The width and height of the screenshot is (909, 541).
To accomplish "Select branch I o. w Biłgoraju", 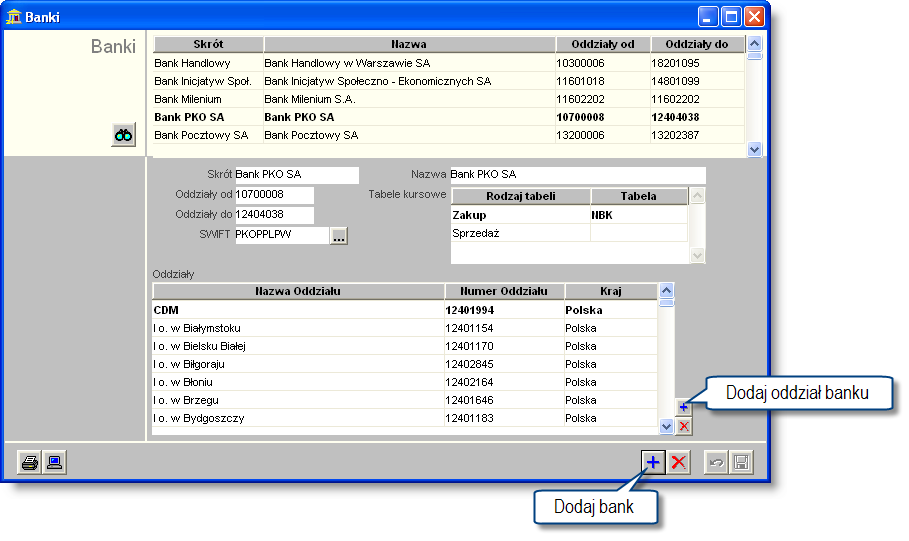I will point(405,364).
